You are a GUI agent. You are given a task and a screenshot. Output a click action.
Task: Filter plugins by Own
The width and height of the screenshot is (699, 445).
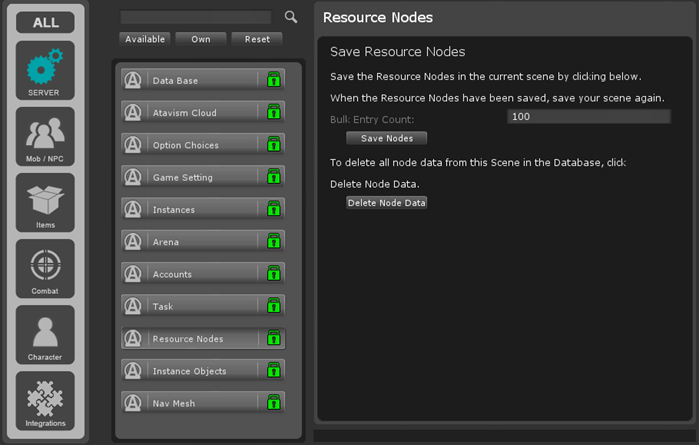click(201, 39)
